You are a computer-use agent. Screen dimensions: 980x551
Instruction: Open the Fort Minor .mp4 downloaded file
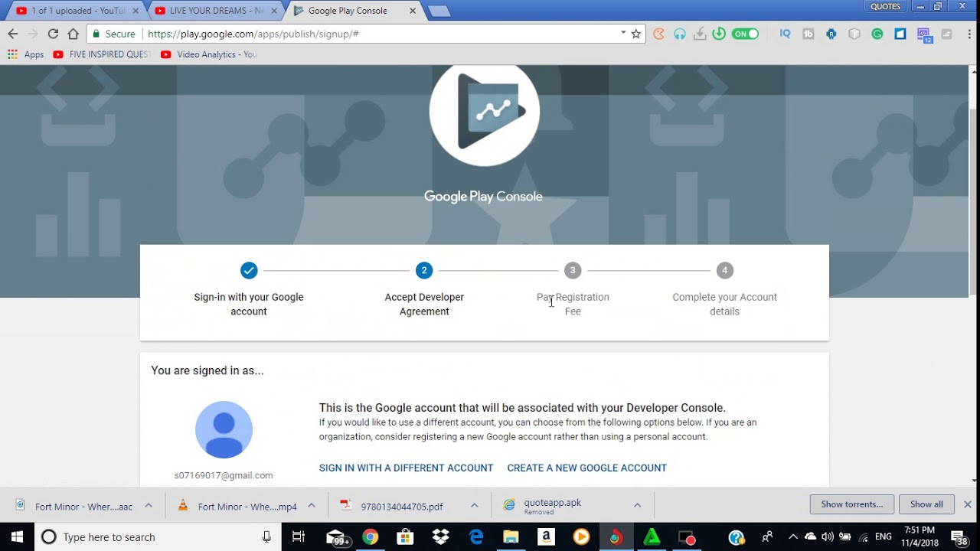click(x=247, y=506)
